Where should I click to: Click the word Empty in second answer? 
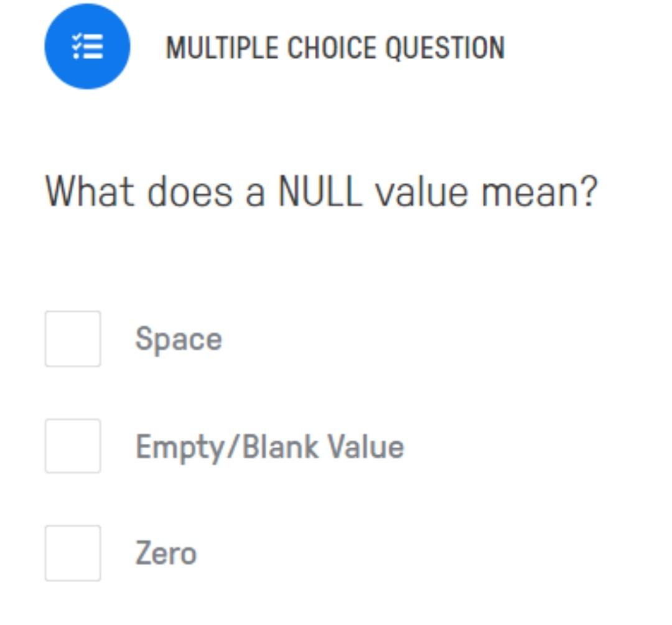[180, 448]
